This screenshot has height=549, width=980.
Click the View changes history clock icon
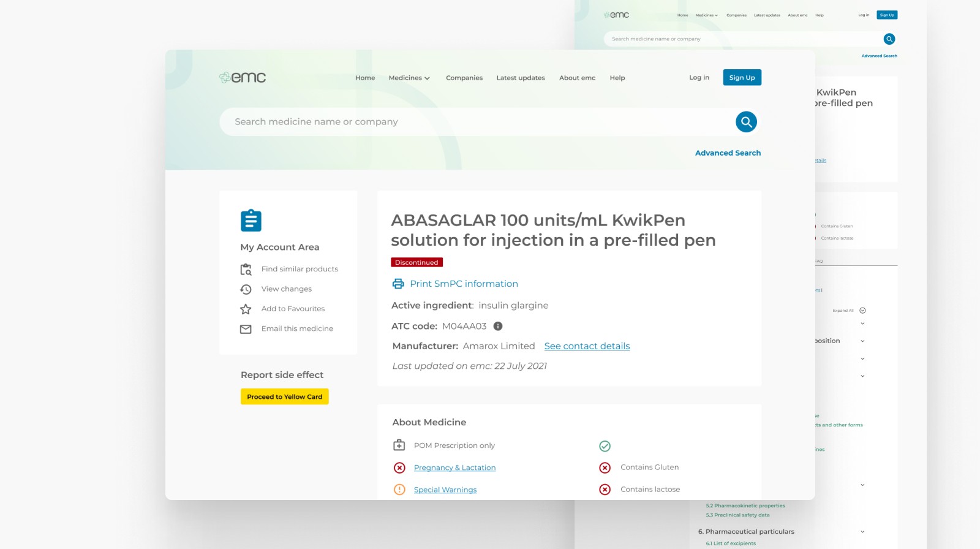pos(246,289)
